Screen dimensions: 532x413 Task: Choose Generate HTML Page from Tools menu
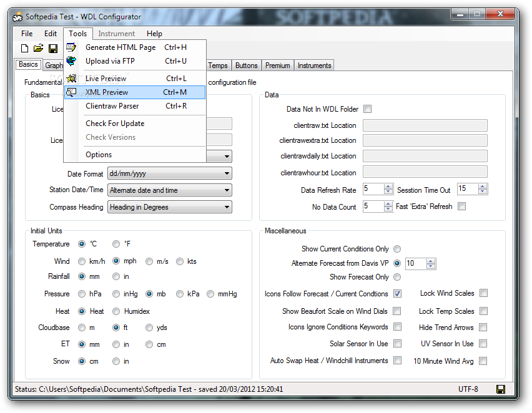click(135, 47)
